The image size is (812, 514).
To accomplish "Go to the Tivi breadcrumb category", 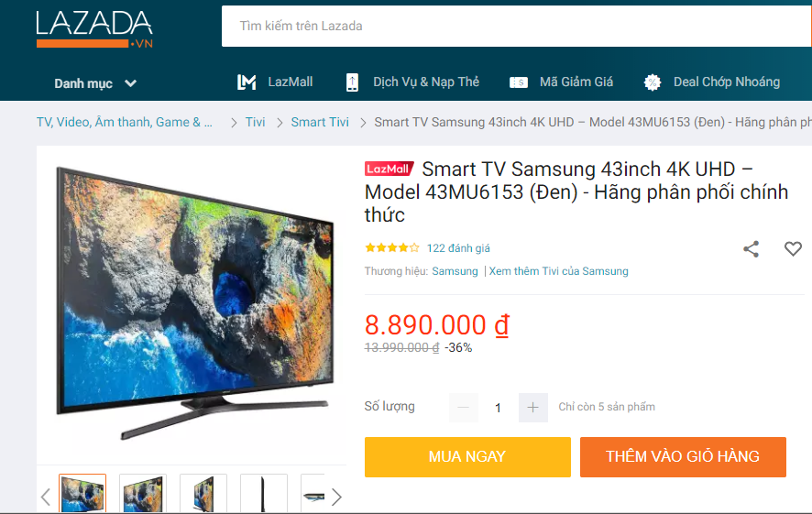I will coord(255,122).
